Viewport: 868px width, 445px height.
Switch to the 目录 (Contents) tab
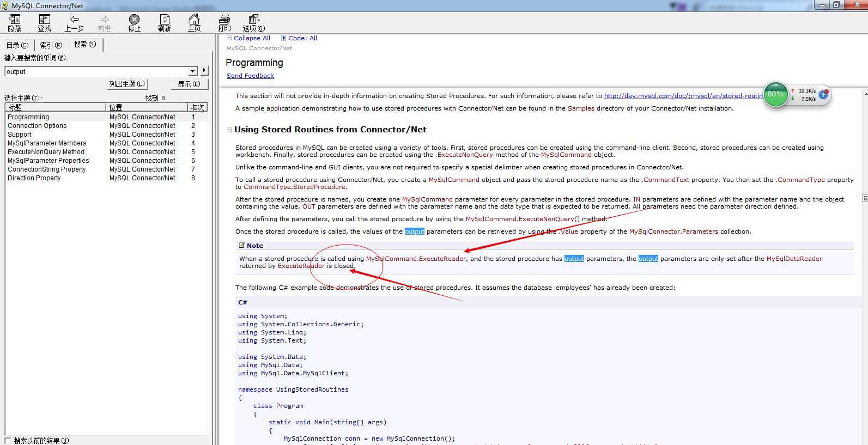point(17,45)
